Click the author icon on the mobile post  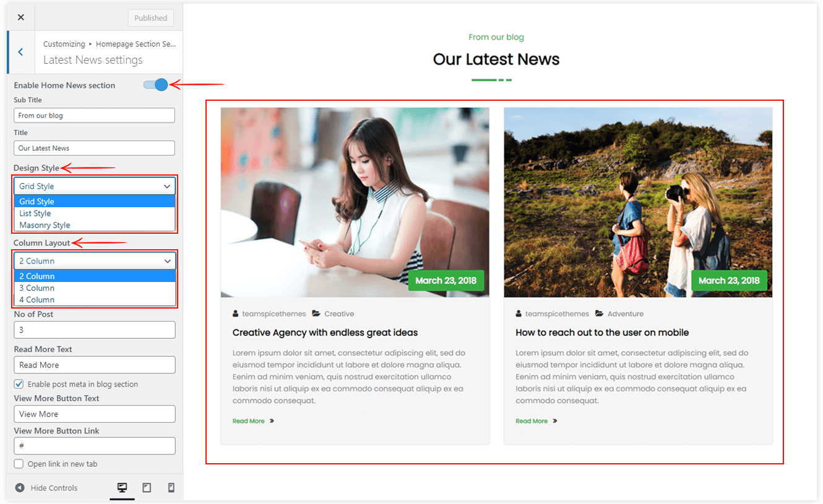click(x=519, y=314)
